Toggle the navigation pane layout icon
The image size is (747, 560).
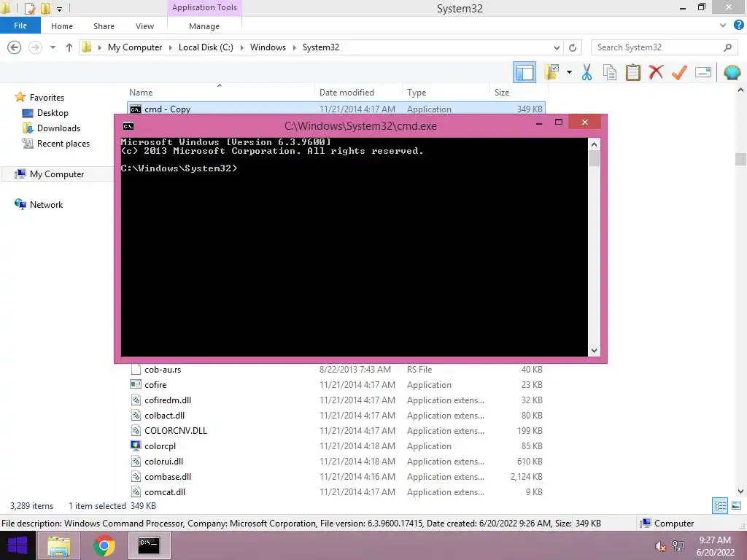524,72
